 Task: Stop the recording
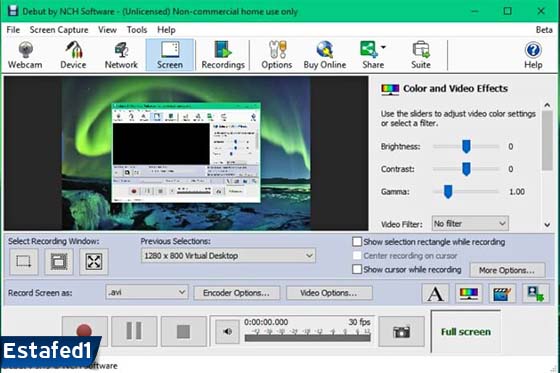[184, 331]
